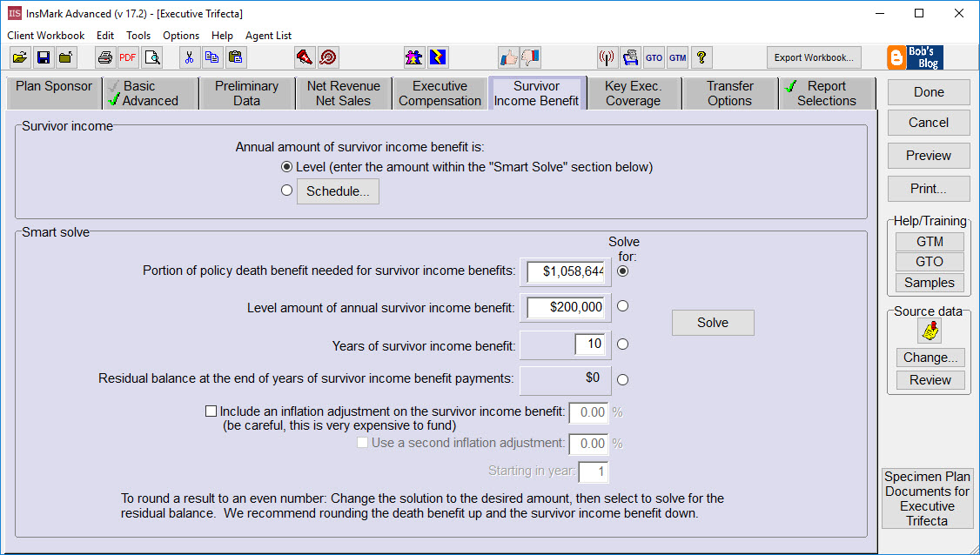Image resolution: width=980 pixels, height=555 pixels.
Task: Select the Level survivor income radio button
Action: pos(287,167)
